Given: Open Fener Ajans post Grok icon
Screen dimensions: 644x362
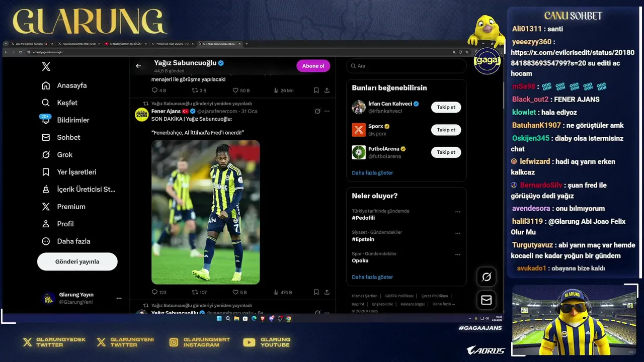Looking at the screenshot, I should point(317,111).
